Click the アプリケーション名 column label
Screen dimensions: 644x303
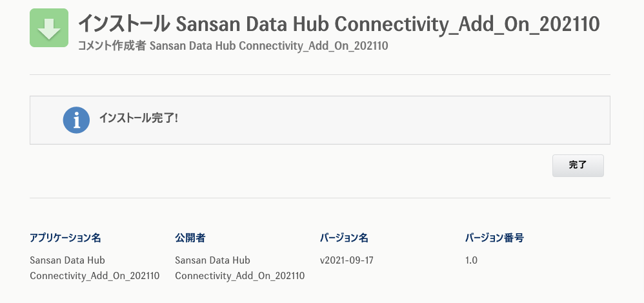pos(65,238)
